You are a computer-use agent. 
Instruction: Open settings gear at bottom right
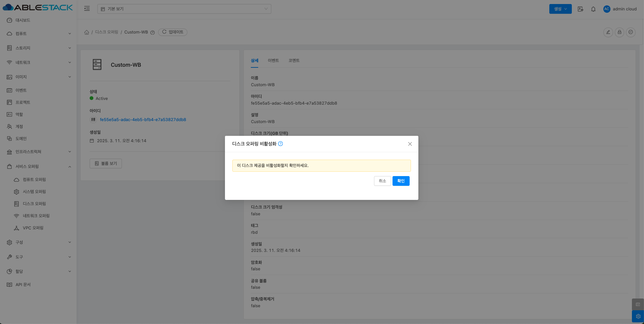pos(638,316)
